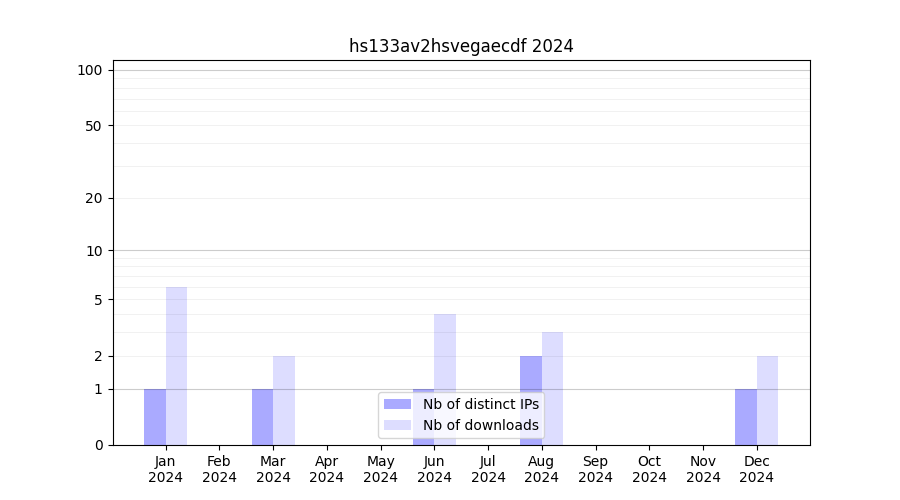Select the December downloads bar
Viewport: 900px width, 500px height.
click(x=767, y=400)
